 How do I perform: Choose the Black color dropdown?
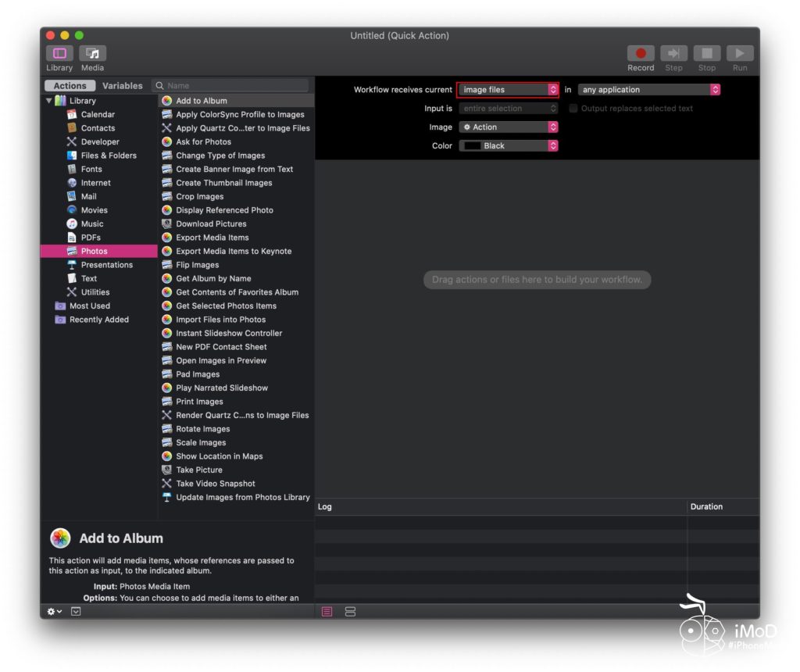pos(508,146)
